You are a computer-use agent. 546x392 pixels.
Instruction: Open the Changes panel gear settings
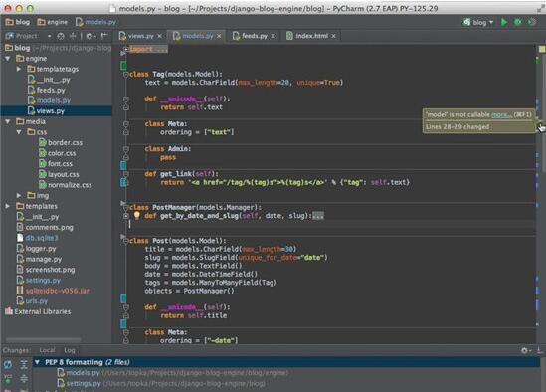coord(525,350)
